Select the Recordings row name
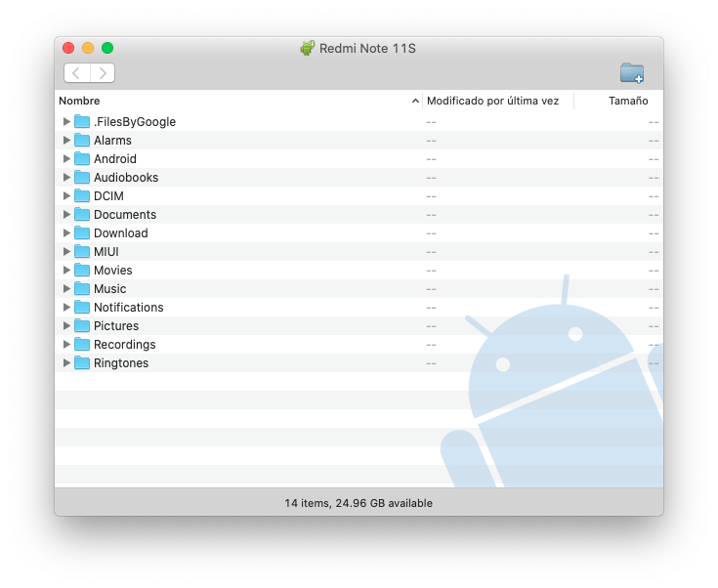This screenshot has height=588, width=718. [x=125, y=345]
